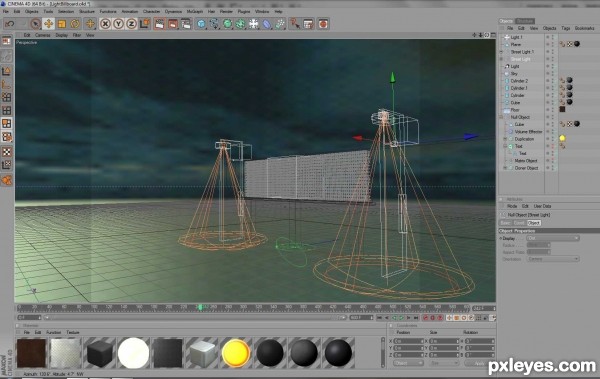The width and height of the screenshot is (600, 379).
Task: Click the red icon at toolbar end
Action: tap(323, 24)
